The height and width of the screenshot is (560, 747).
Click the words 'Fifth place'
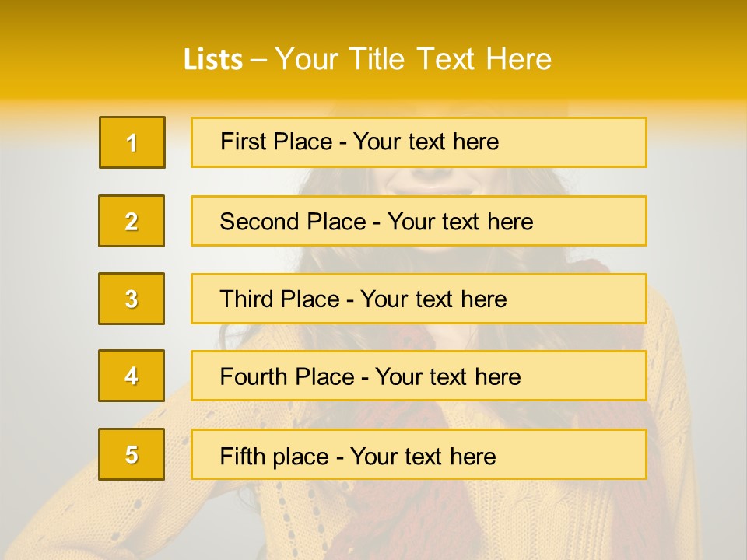275,457
